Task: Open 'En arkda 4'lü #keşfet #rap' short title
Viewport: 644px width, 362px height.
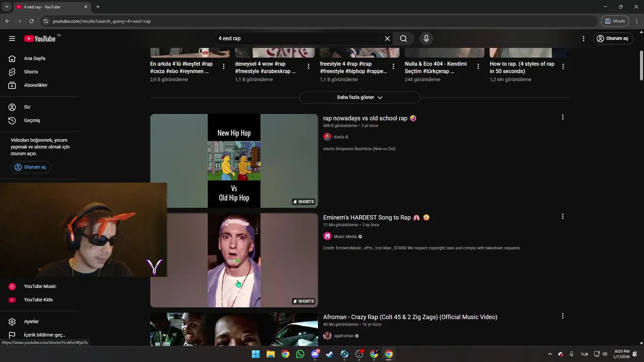Action: (x=181, y=67)
